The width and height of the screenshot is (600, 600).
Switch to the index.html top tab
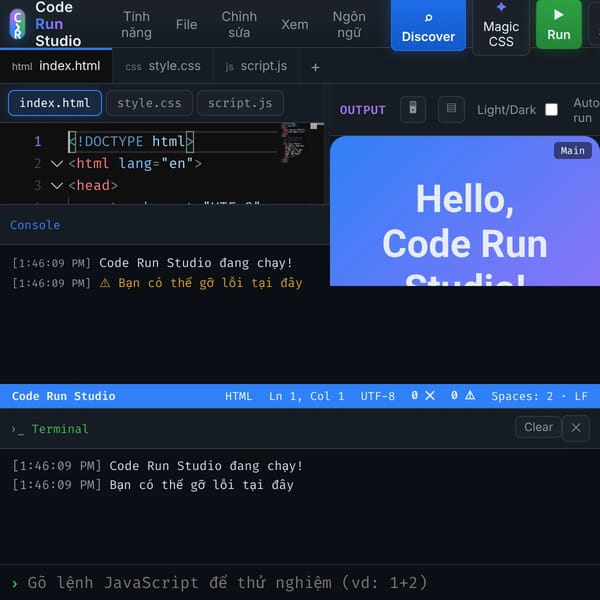(56, 66)
